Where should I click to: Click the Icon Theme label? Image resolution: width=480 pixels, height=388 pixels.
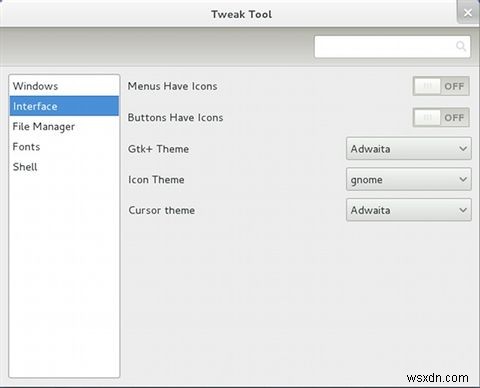[156, 180]
